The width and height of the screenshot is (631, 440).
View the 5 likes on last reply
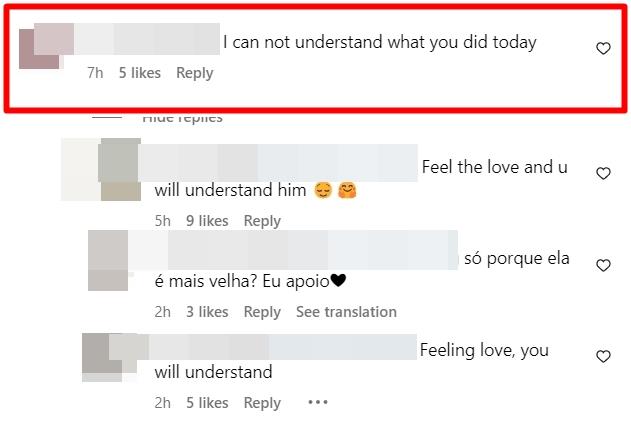coord(207,403)
